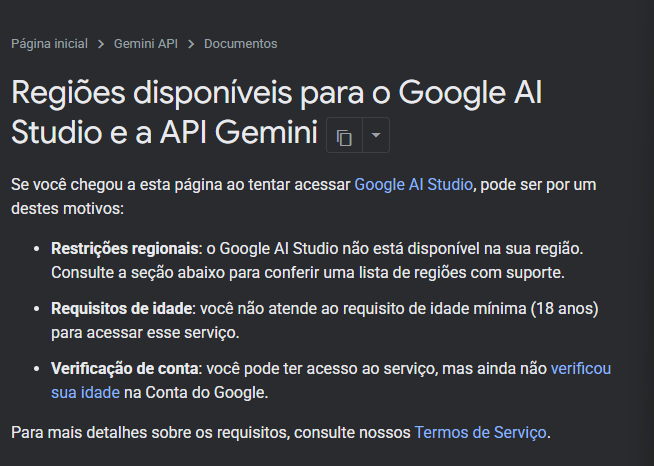
Task: Open Termos de Serviço link
Action: pyautogui.click(x=480, y=433)
